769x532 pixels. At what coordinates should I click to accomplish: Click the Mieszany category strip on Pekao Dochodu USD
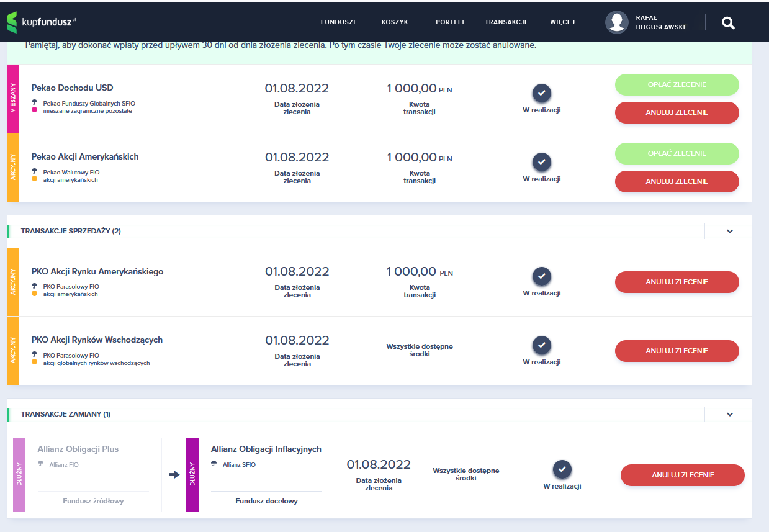pos(13,99)
